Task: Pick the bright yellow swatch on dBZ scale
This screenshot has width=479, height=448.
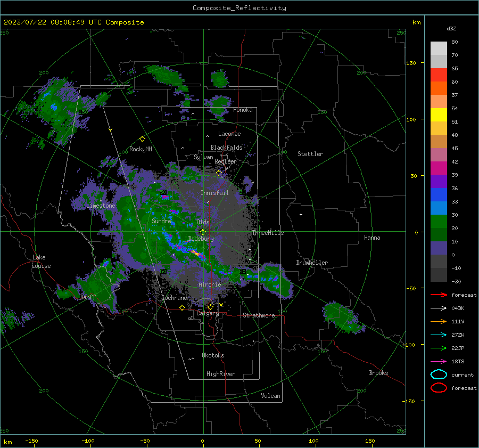Action: click(x=439, y=115)
